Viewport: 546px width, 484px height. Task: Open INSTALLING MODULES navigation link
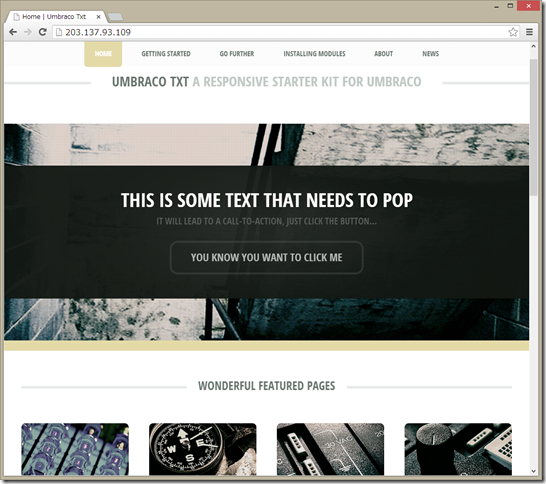(314, 54)
